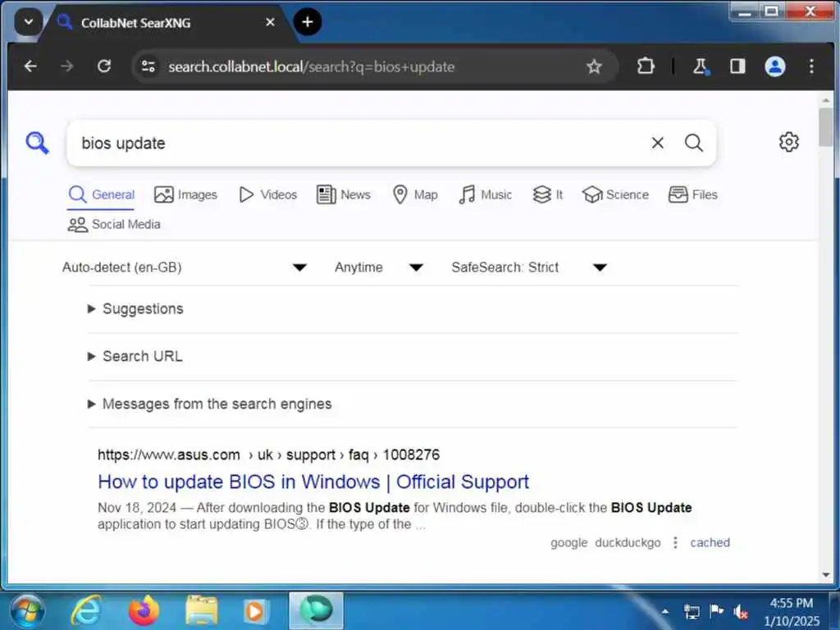Open the cached version link
The height and width of the screenshot is (630, 840).
point(710,543)
